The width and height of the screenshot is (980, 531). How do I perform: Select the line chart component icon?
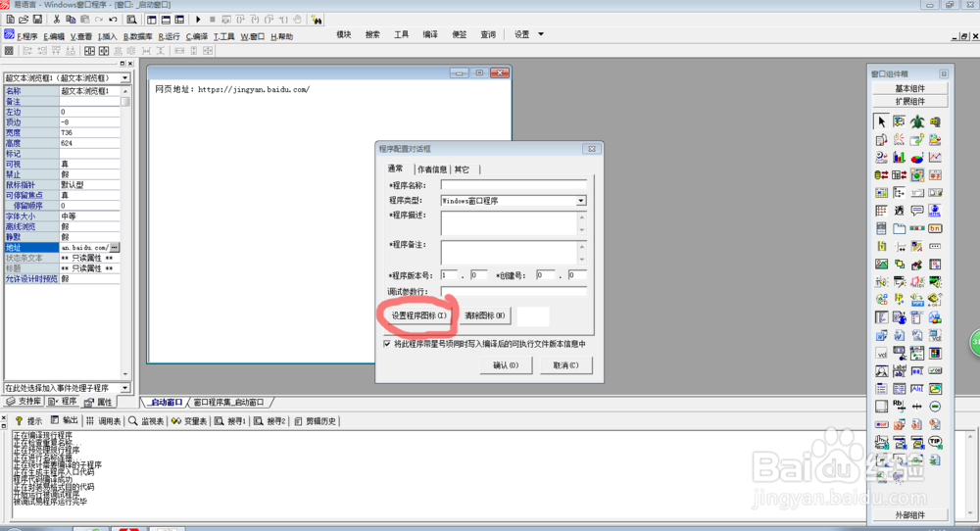tap(935, 157)
